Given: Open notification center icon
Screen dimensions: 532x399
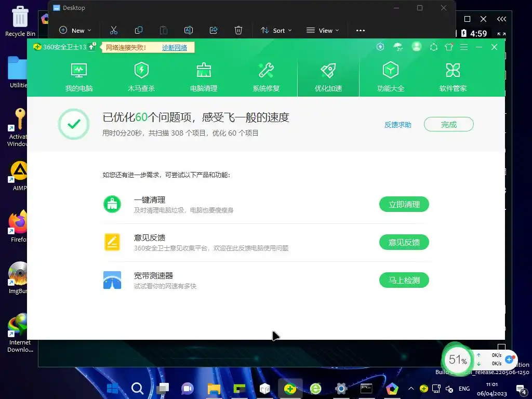Looking at the screenshot, I should (x=521, y=389).
